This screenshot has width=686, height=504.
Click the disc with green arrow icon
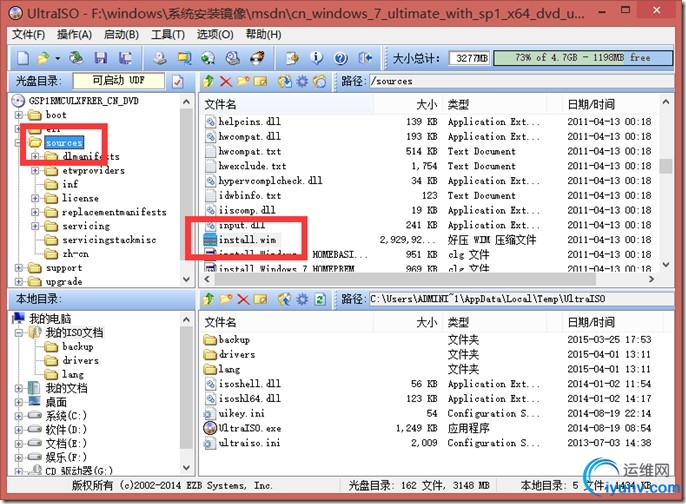[x=208, y=58]
